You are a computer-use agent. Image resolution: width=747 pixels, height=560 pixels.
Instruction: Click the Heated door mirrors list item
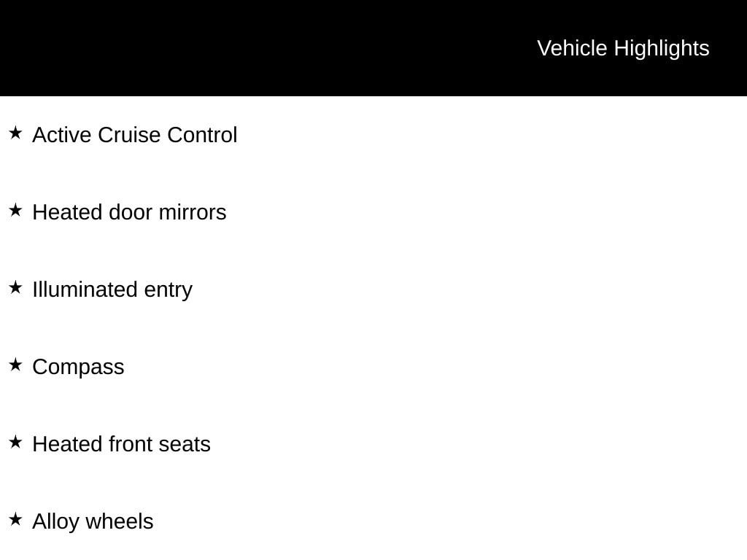[x=129, y=213]
